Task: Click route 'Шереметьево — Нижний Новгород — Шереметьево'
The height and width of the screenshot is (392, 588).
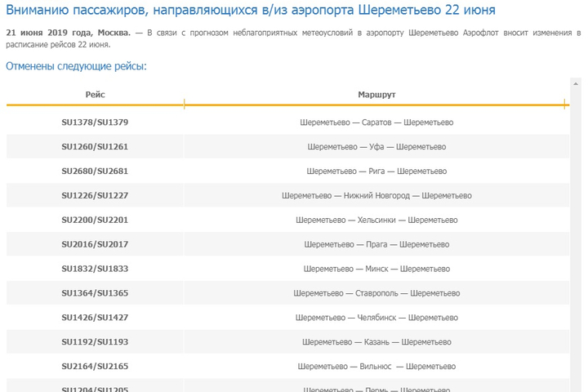Action: point(376,195)
